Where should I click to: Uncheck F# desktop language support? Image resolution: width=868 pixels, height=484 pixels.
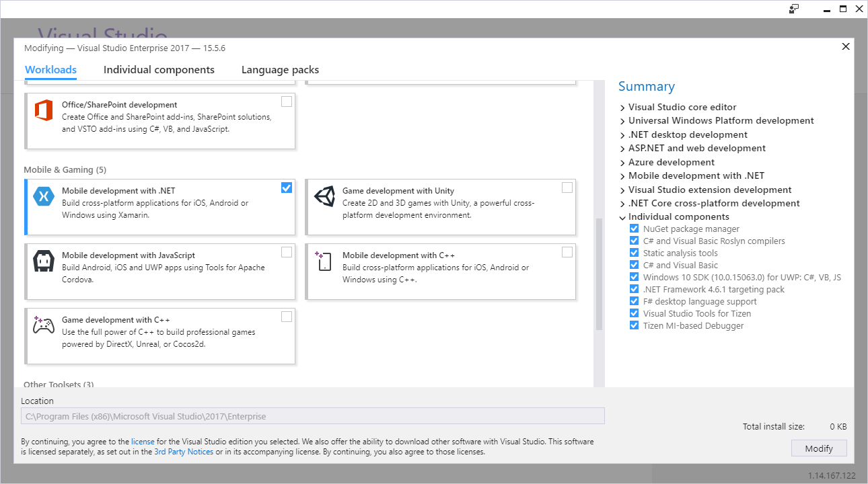coord(634,301)
